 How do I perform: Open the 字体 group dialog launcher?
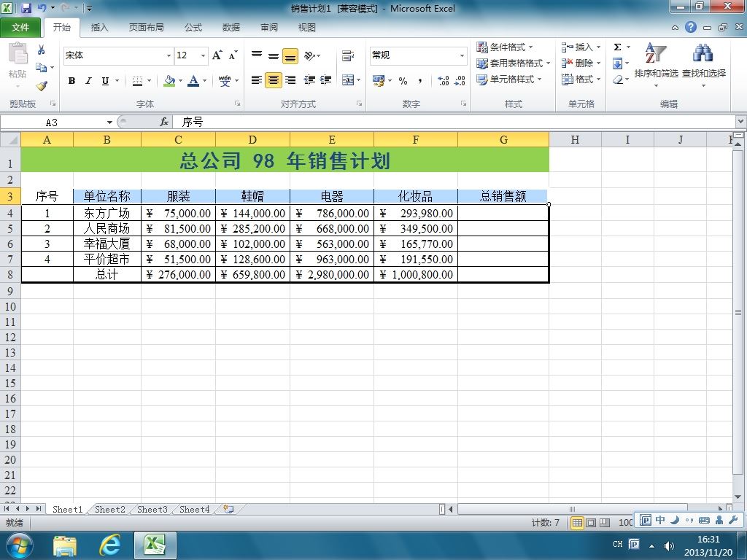(237, 104)
